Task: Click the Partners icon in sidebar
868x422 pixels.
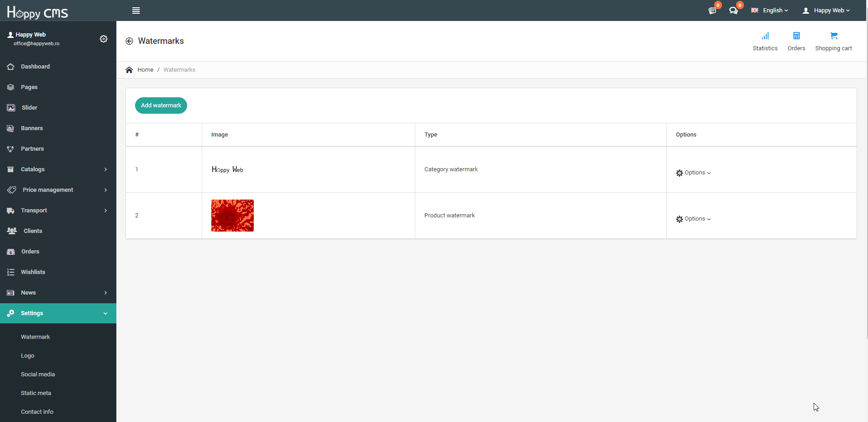Action: click(10, 149)
